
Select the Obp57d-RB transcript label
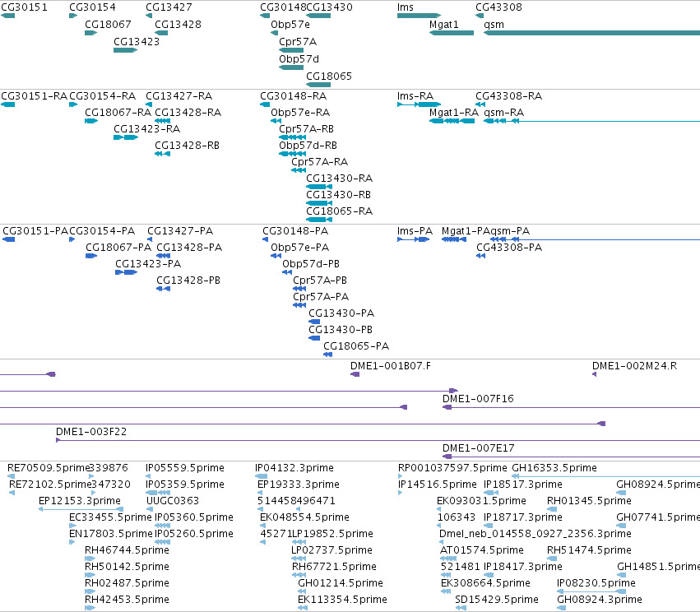tap(308, 146)
